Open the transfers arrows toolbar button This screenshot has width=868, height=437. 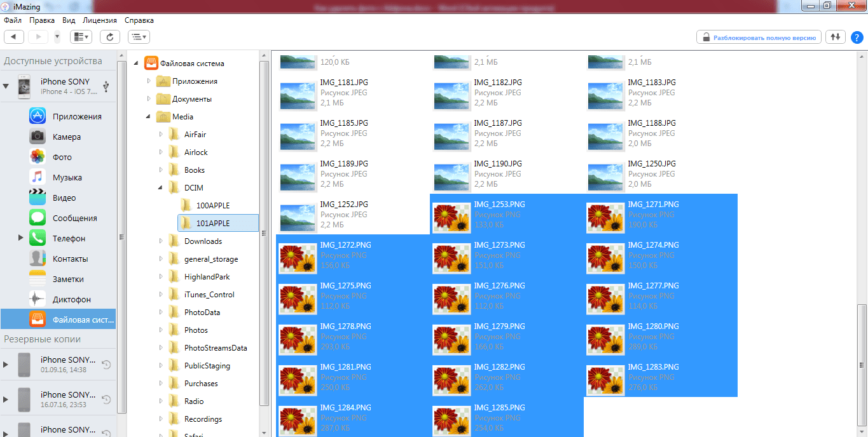click(836, 37)
